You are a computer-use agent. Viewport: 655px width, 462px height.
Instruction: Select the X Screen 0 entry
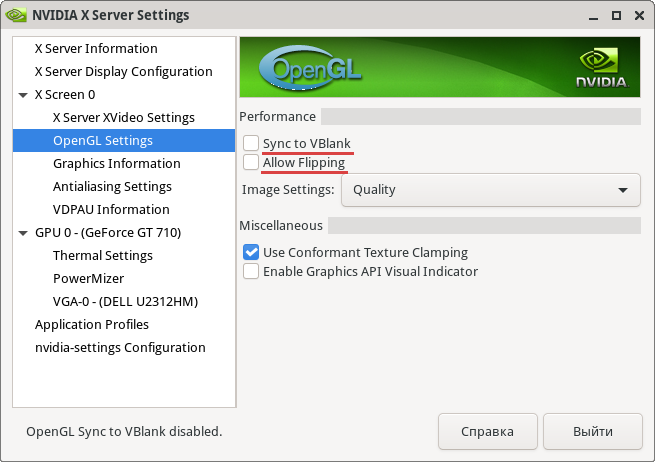coord(65,94)
